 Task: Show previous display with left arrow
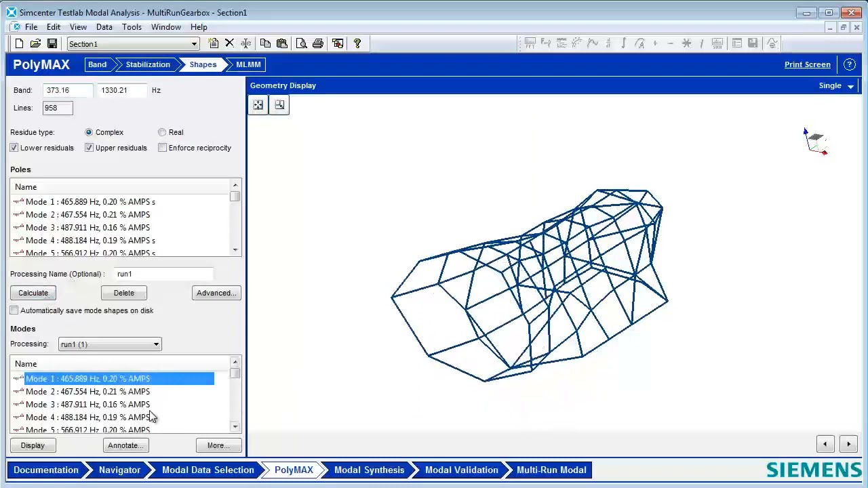coord(825,445)
